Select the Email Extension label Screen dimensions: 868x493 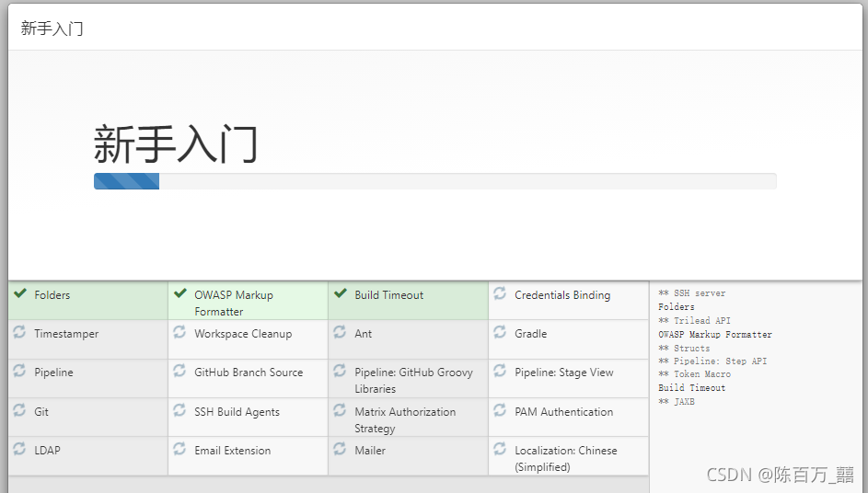(233, 451)
